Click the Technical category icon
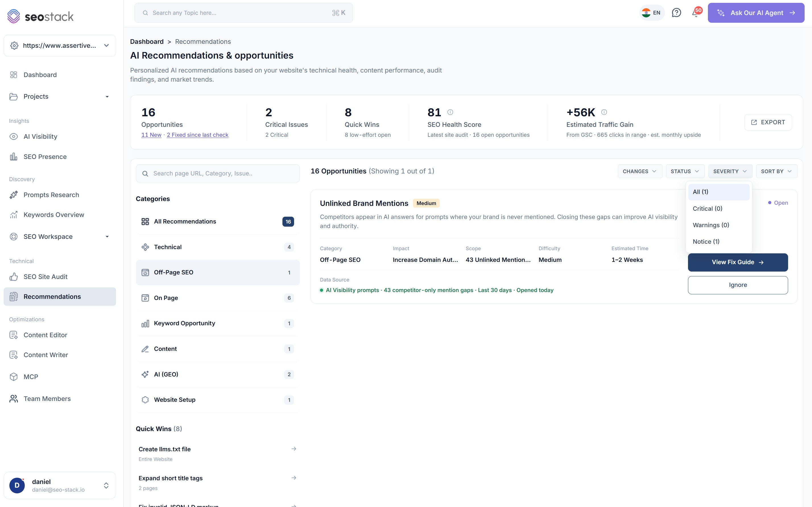The width and height of the screenshot is (812, 507). 145,247
